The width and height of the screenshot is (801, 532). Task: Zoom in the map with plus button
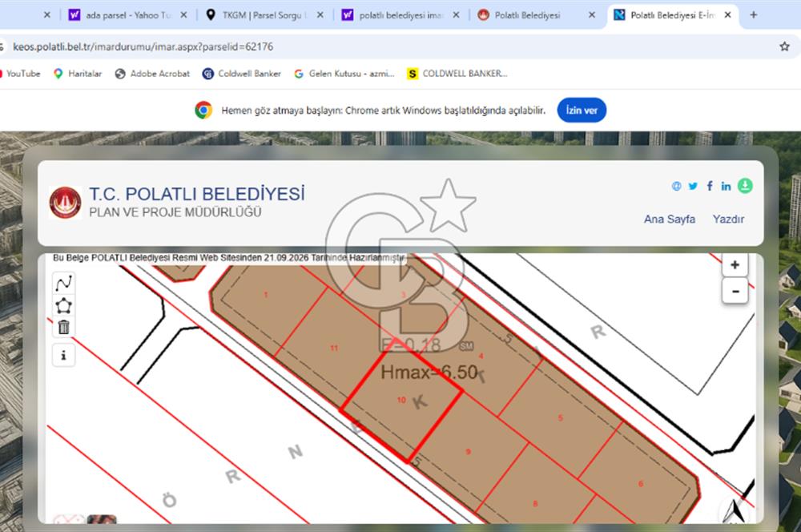point(735,264)
